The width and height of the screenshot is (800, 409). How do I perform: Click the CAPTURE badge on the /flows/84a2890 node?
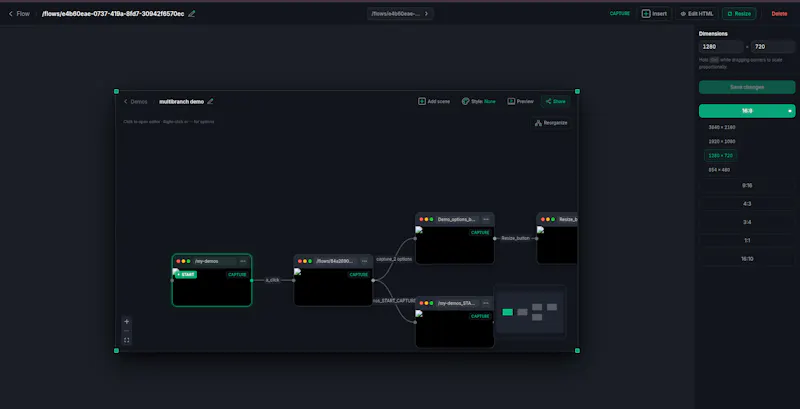click(359, 274)
